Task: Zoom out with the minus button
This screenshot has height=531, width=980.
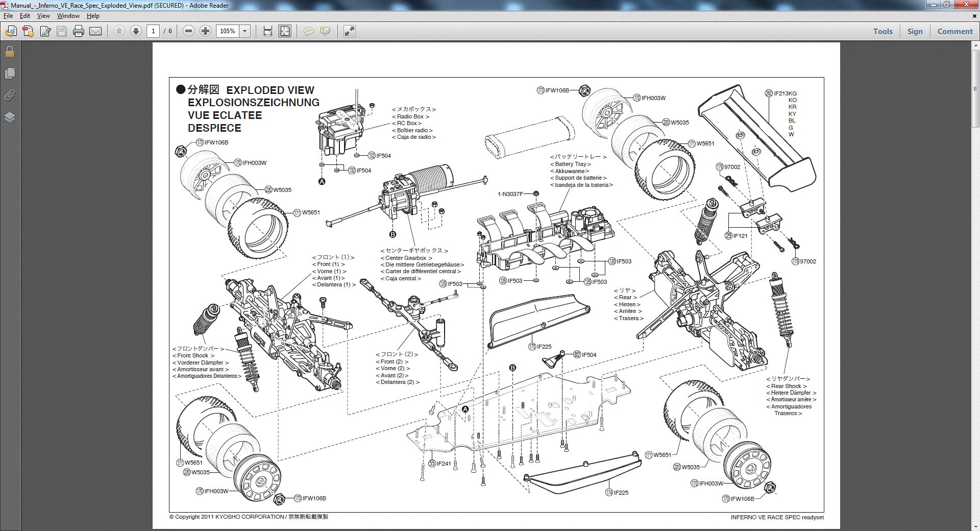Action: (188, 31)
